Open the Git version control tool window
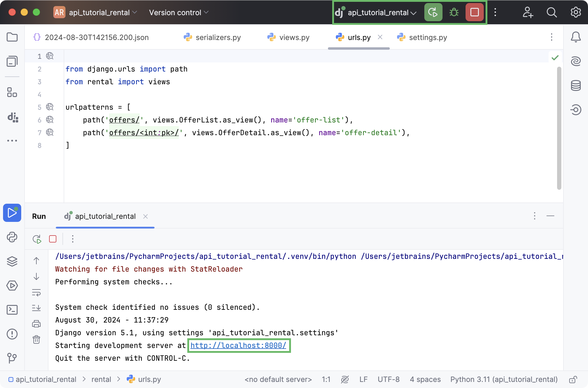Image resolution: width=588 pixels, height=388 pixels. pyautogui.click(x=12, y=358)
